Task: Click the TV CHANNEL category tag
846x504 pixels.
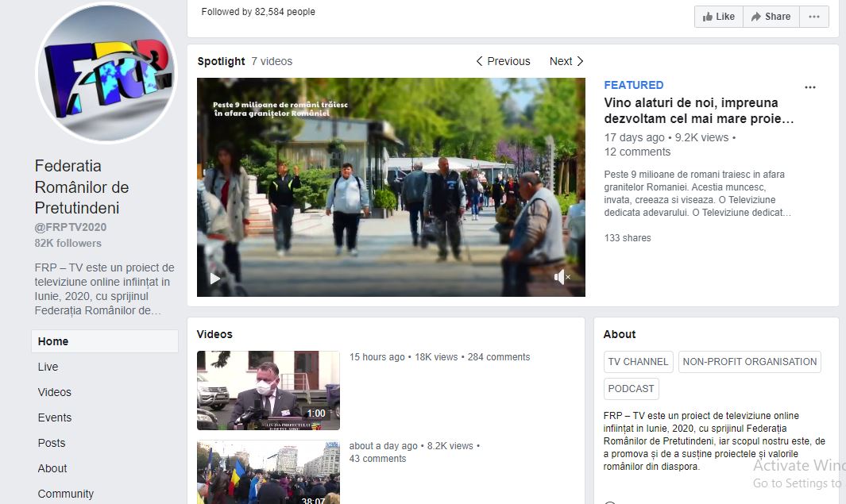Action: 639,362
